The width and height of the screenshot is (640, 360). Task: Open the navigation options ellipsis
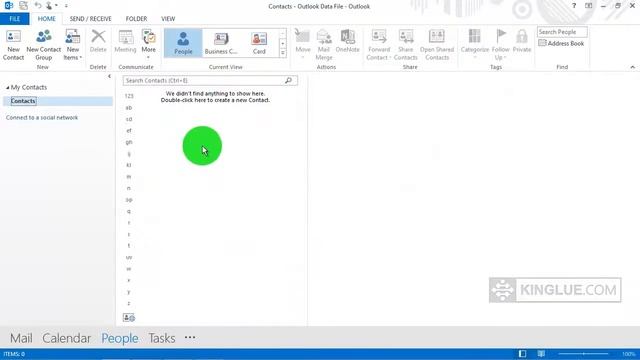[190, 338]
